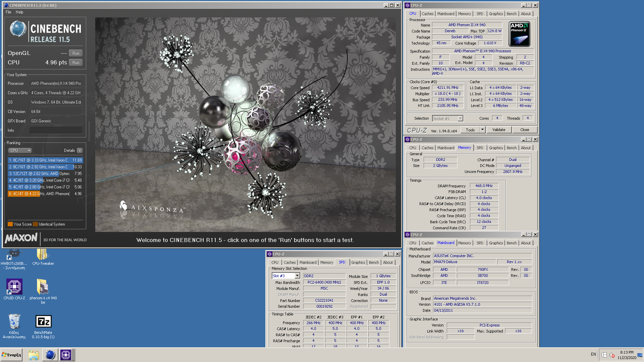Open File Explorer from the taskbar
This screenshot has height=362, width=644.
[34, 355]
